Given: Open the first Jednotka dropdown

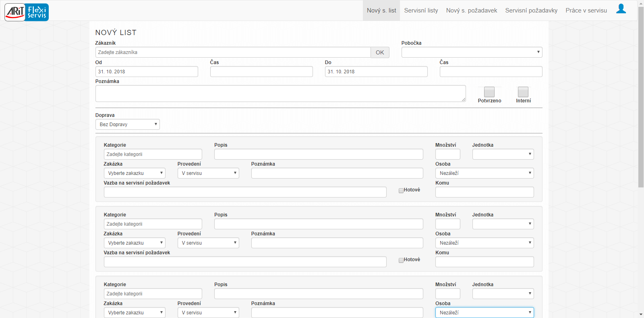Looking at the screenshot, I should [x=503, y=154].
